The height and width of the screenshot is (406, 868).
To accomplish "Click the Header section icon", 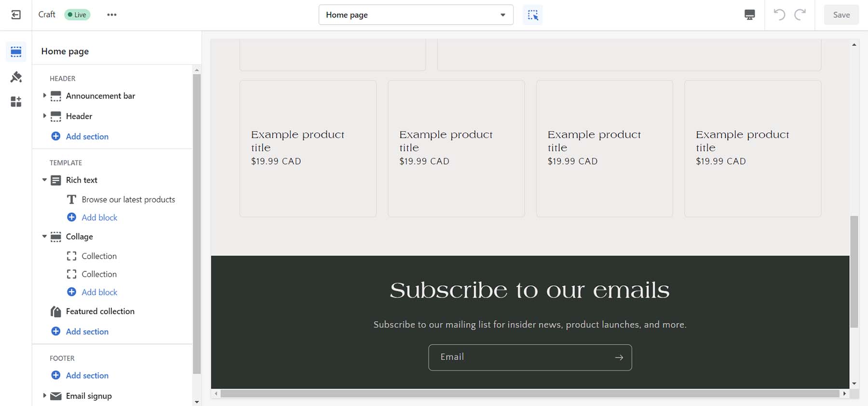I will coord(56,116).
